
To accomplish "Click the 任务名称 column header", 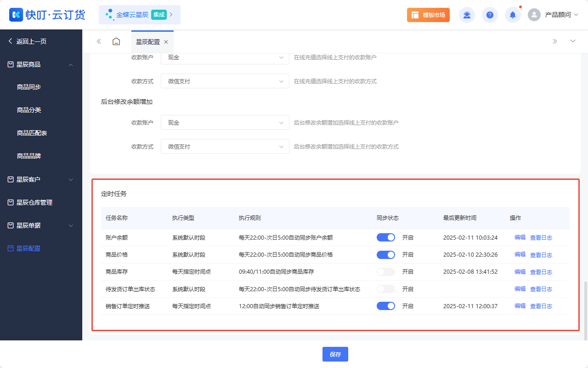I will tap(117, 218).
